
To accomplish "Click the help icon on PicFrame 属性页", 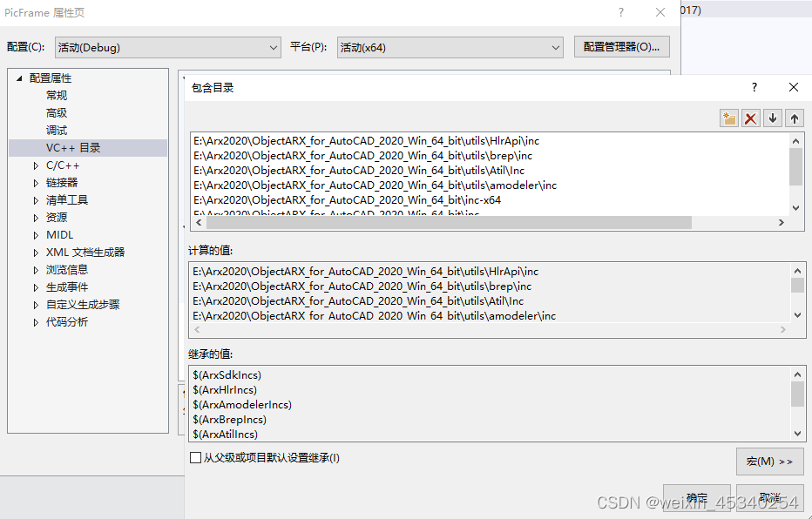I will pos(620,12).
